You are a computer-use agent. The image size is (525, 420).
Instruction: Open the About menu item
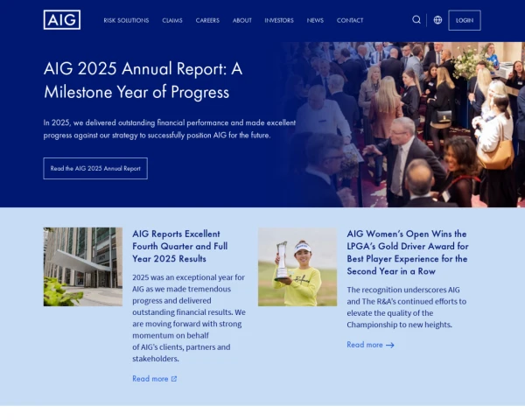(x=242, y=20)
